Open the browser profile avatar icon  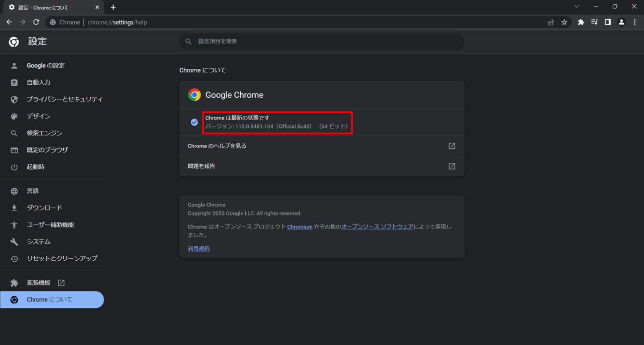click(621, 22)
